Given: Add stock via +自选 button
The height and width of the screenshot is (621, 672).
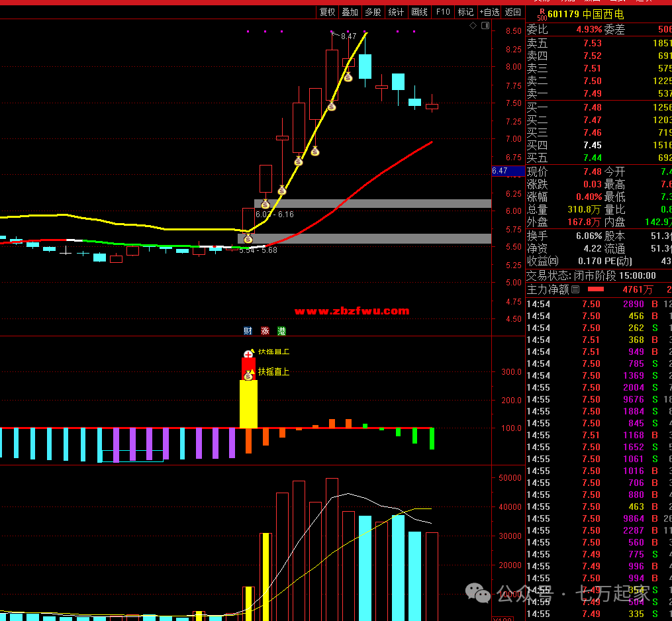Looking at the screenshot, I should (489, 12).
